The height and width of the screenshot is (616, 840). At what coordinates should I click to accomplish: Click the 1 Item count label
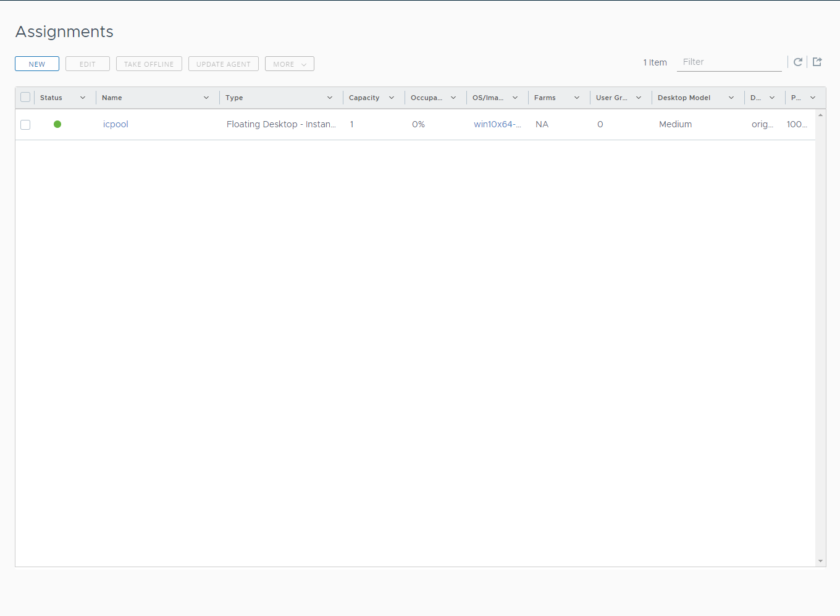pyautogui.click(x=655, y=62)
